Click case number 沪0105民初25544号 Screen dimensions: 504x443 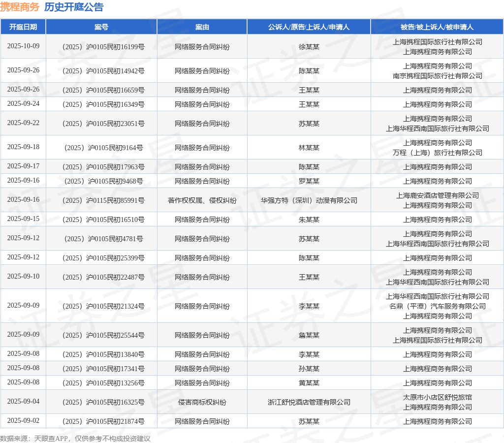[103, 336]
